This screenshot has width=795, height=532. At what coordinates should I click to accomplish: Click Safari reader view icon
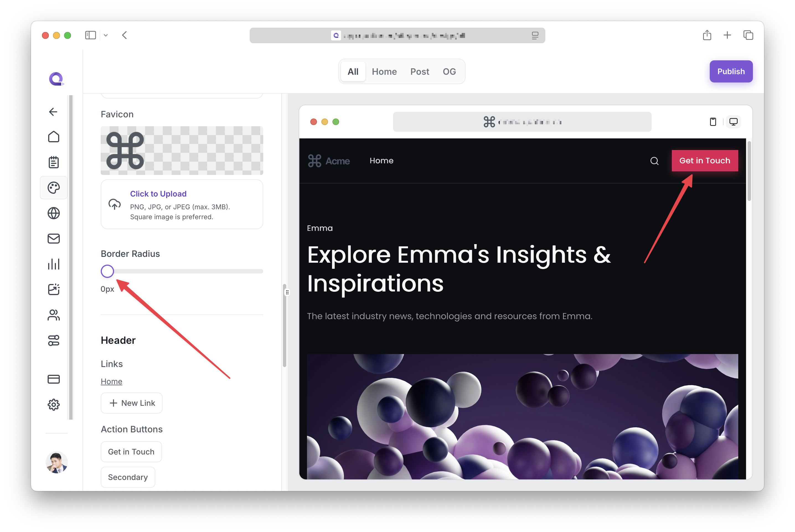tap(535, 35)
